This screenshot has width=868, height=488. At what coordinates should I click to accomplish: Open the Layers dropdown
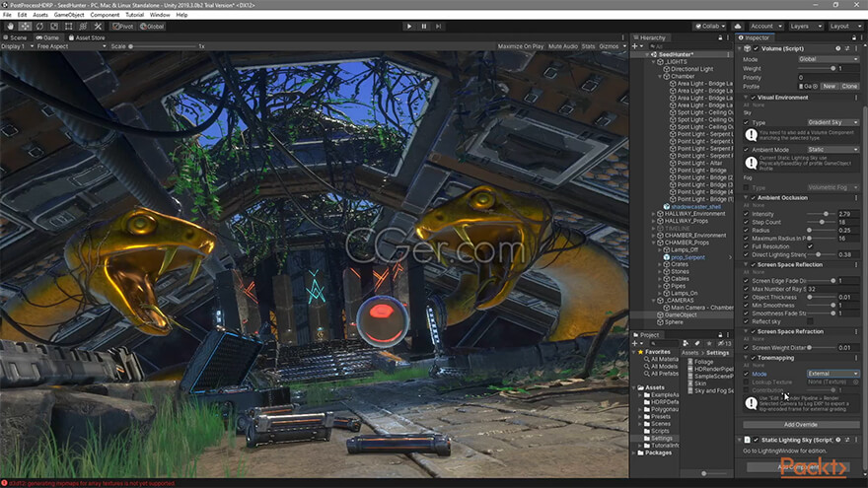coord(806,26)
